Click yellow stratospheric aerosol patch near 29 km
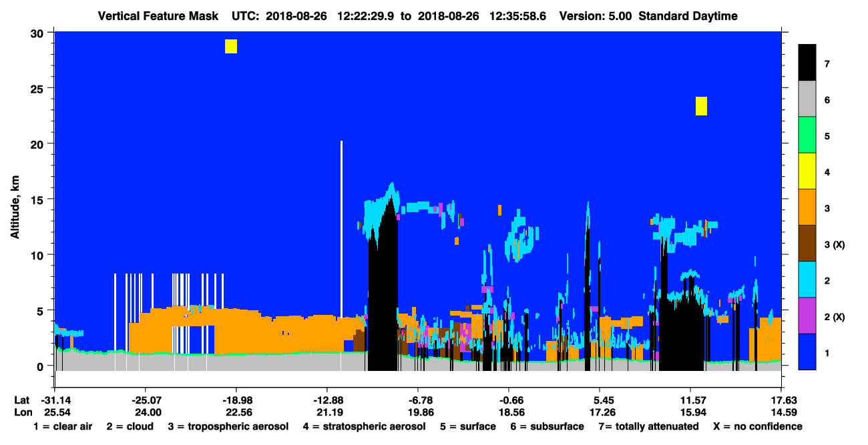868x445 pixels. [231, 46]
